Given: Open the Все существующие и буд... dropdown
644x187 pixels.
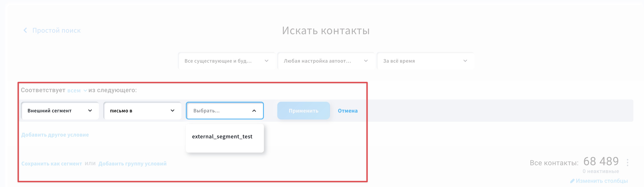Looking at the screenshot, I should tap(226, 61).
